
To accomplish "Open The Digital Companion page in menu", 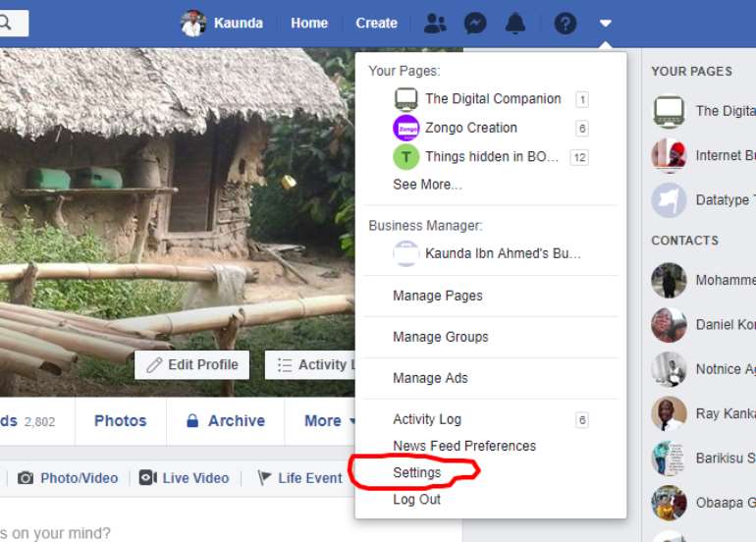I will pyautogui.click(x=491, y=99).
